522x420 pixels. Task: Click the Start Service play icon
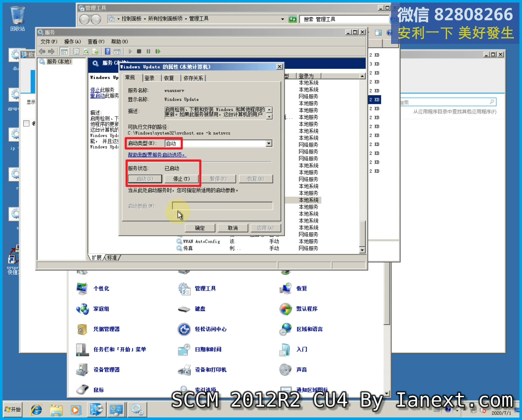[130, 51]
